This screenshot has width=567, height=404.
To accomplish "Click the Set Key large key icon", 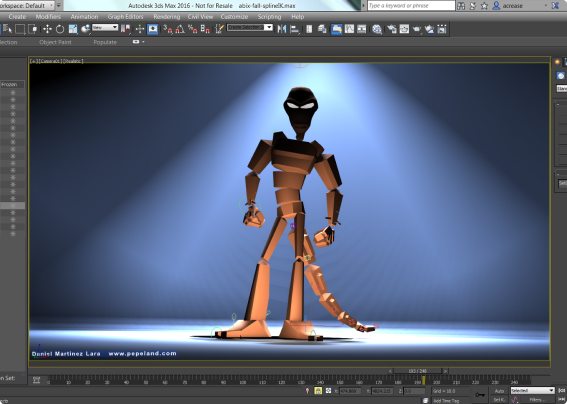I will (480, 395).
